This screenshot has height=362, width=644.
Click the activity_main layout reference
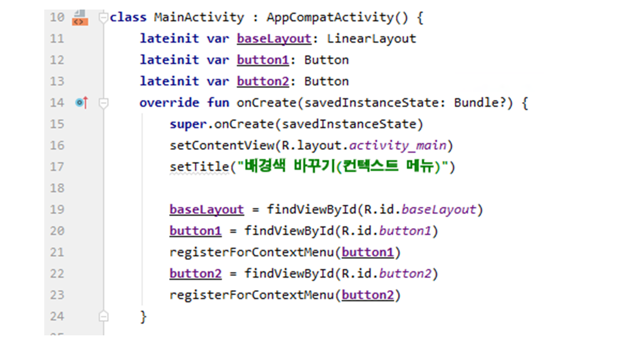(x=397, y=145)
